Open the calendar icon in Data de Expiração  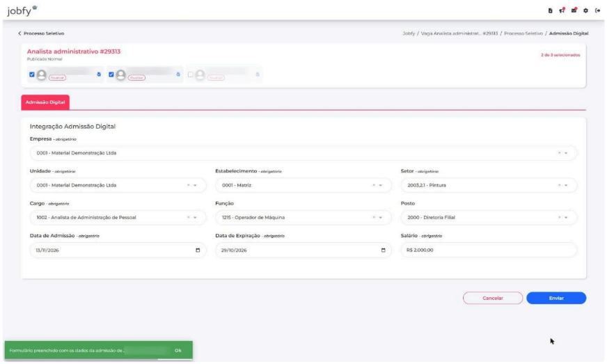(x=384, y=250)
